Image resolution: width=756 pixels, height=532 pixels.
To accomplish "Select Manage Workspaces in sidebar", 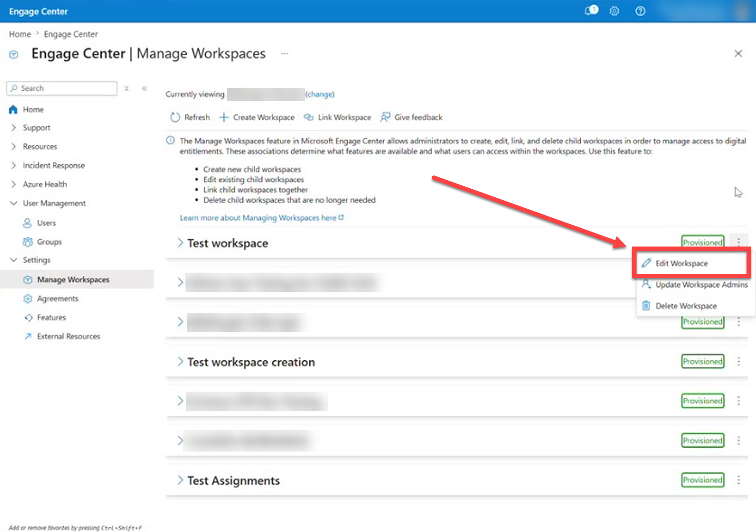I will pos(77,279).
